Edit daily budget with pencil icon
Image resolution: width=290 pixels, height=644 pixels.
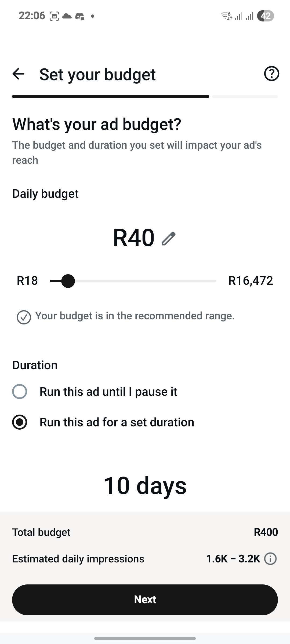(x=168, y=239)
